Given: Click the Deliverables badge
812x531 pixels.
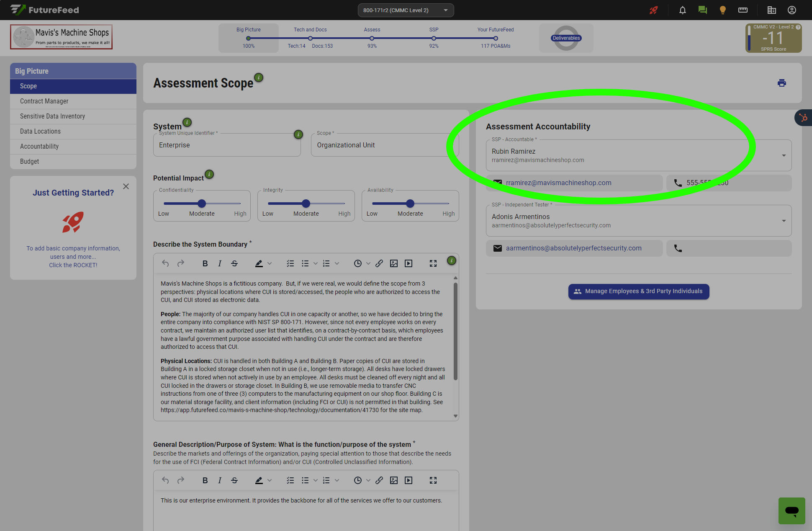Looking at the screenshot, I should coord(566,38).
